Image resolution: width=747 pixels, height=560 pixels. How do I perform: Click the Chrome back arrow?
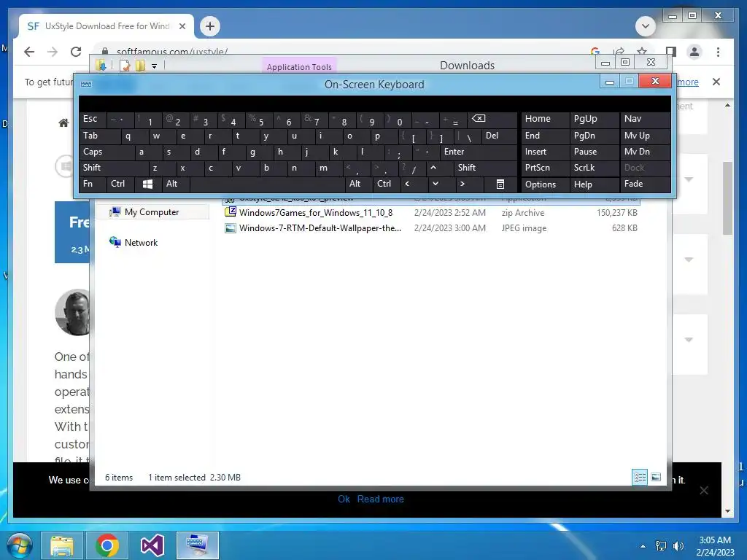[x=29, y=52]
